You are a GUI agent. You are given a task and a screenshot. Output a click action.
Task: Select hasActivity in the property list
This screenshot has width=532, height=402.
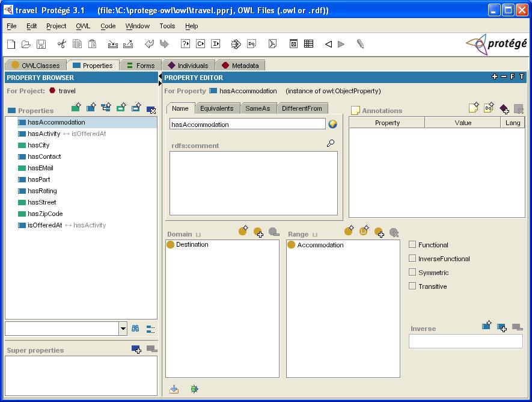pos(44,134)
